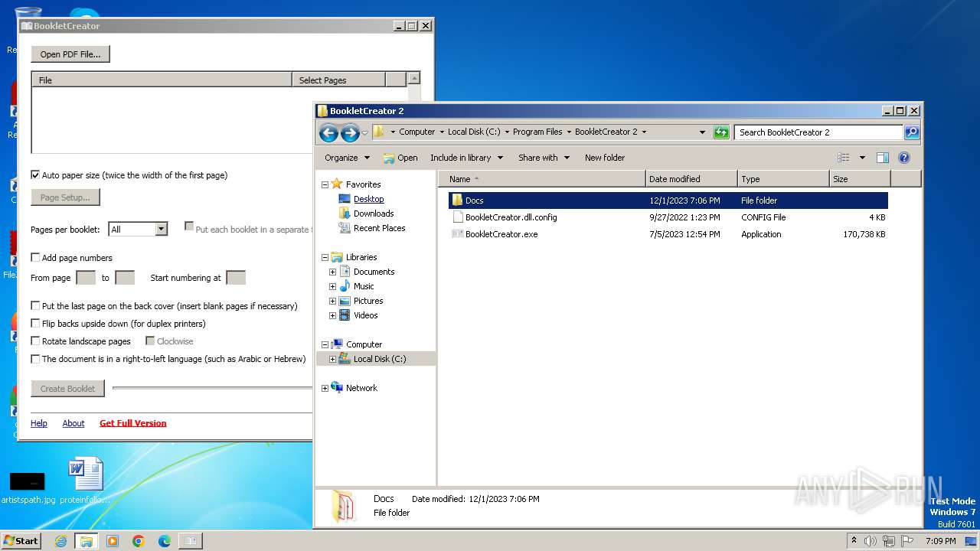The image size is (980, 551).
Task: Open address bar history dropdown arrow
Action: click(x=702, y=132)
